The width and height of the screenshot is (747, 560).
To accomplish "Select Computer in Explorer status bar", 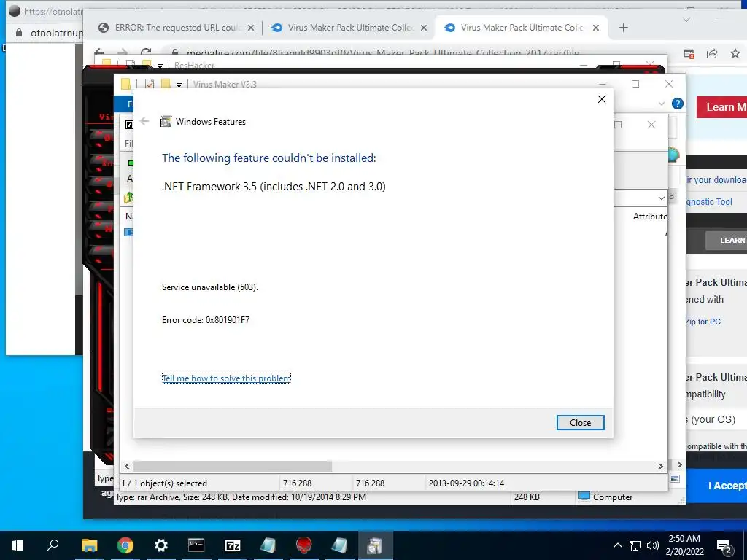I will [x=605, y=497].
